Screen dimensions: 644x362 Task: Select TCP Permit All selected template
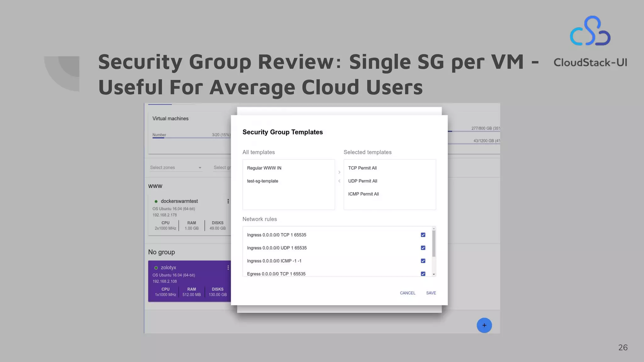[x=362, y=168]
